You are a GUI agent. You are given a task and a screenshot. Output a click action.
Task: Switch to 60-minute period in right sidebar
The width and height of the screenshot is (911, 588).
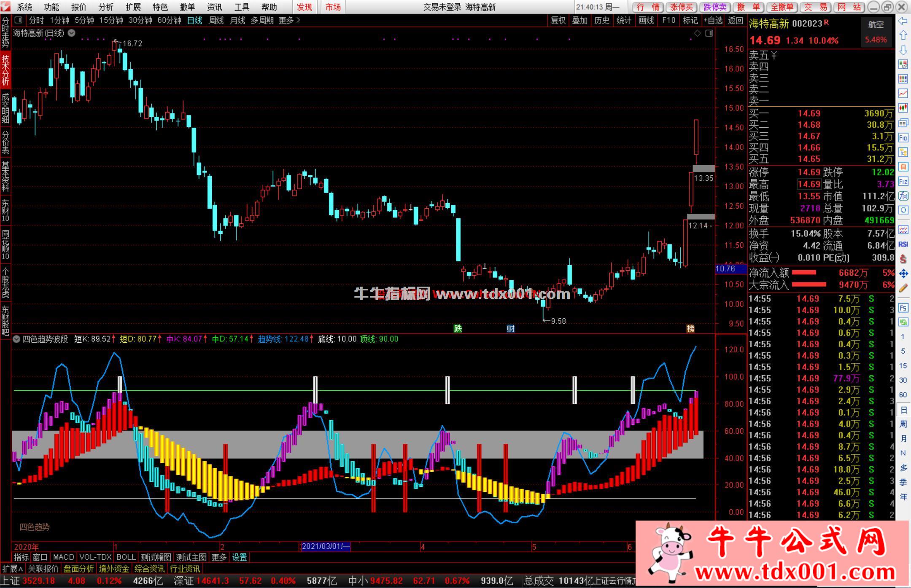tap(903, 395)
